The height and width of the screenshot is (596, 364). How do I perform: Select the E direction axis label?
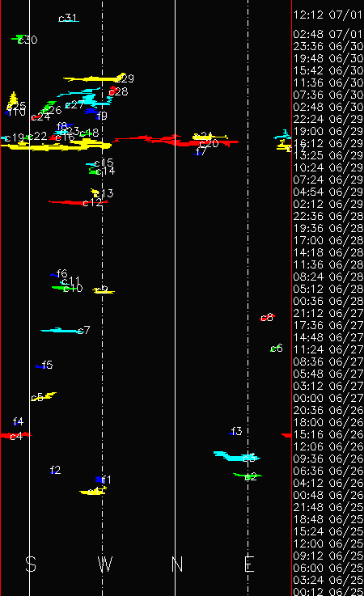249,564
